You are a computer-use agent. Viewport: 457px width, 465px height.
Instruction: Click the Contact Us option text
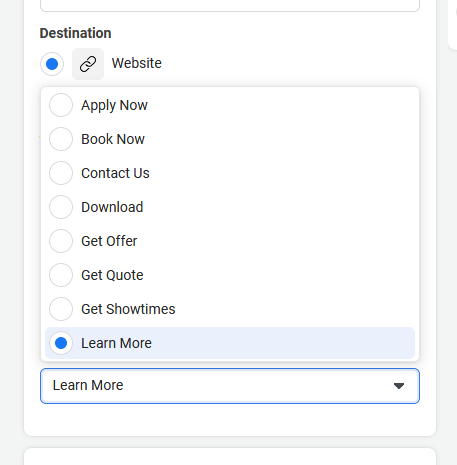pos(115,173)
